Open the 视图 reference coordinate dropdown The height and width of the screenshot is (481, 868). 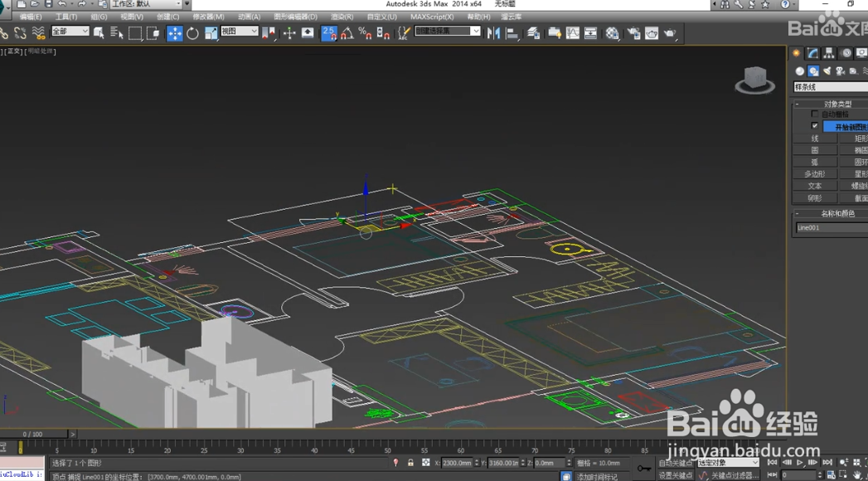[x=239, y=32]
